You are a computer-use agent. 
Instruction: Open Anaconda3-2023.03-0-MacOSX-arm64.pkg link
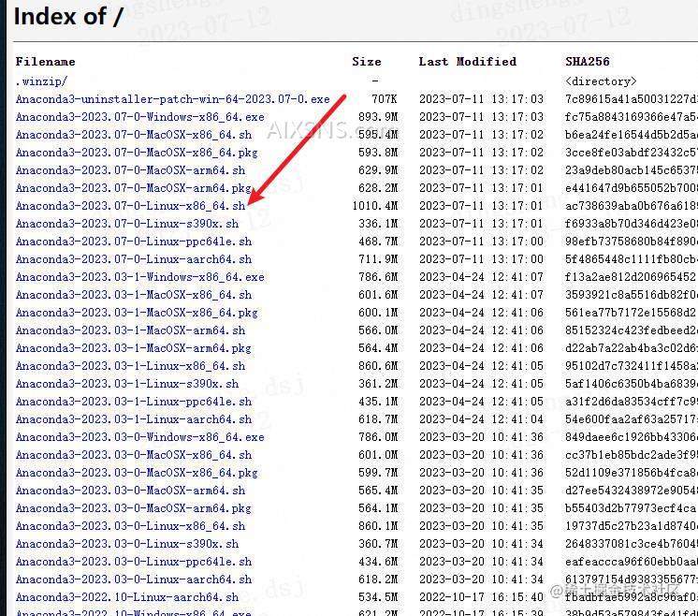tap(134, 508)
